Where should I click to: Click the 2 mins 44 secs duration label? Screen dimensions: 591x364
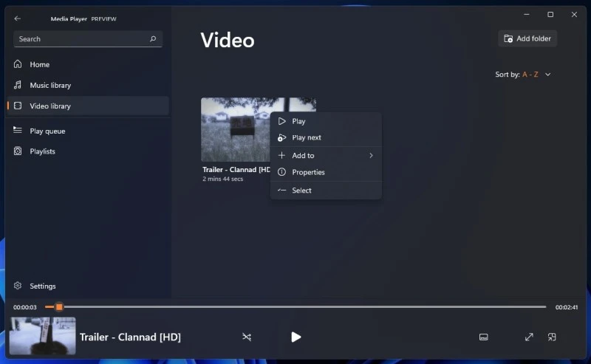pyautogui.click(x=223, y=179)
